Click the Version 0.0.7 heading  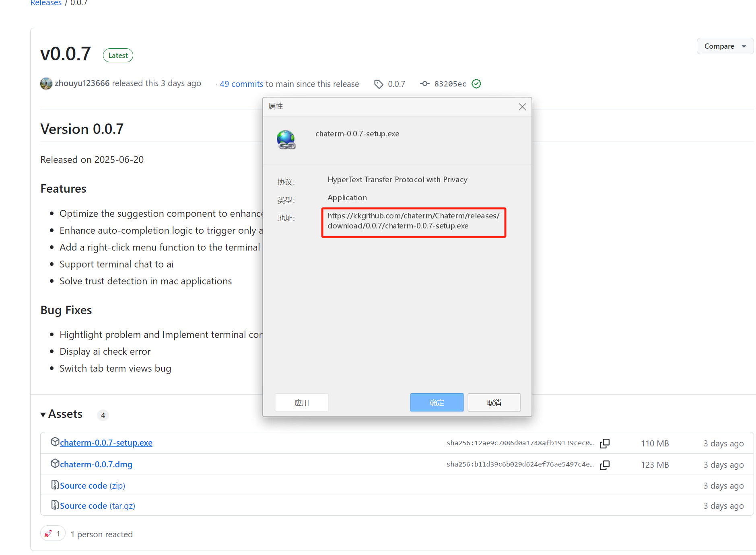tap(82, 129)
